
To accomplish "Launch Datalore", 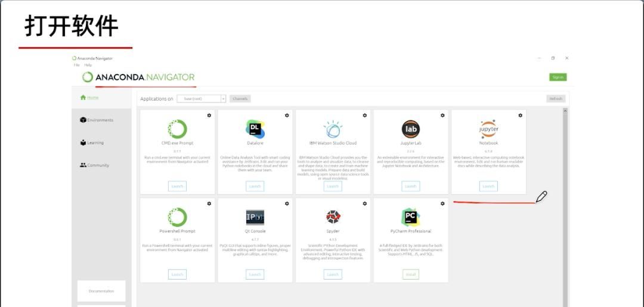I will (x=255, y=187).
